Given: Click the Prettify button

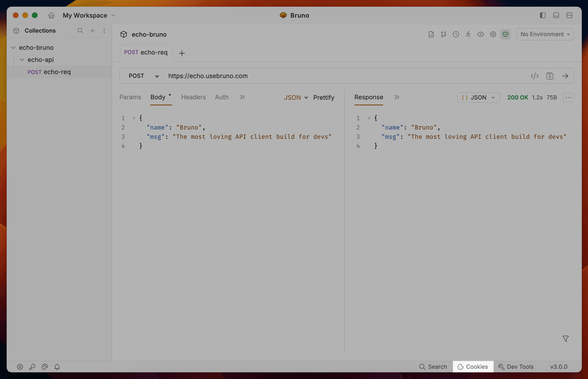Looking at the screenshot, I should point(323,97).
